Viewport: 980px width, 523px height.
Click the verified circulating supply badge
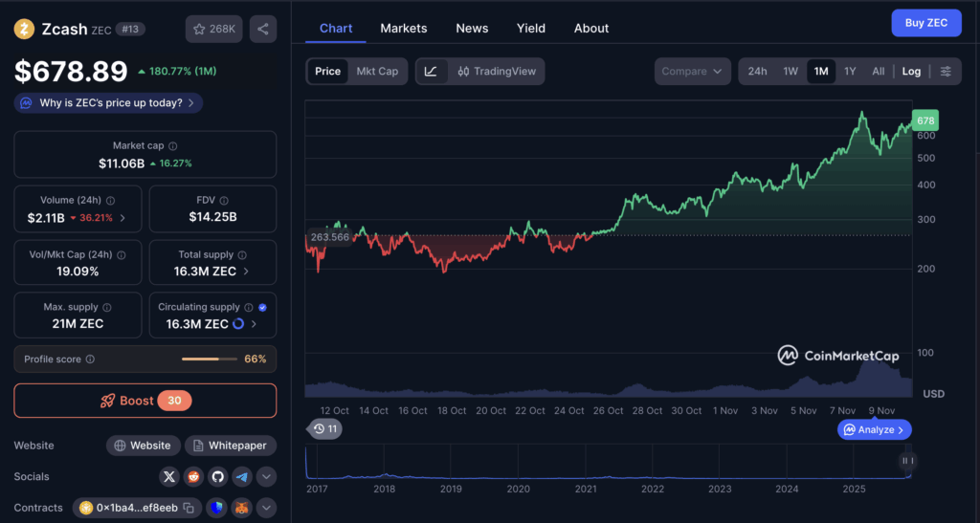pos(262,307)
